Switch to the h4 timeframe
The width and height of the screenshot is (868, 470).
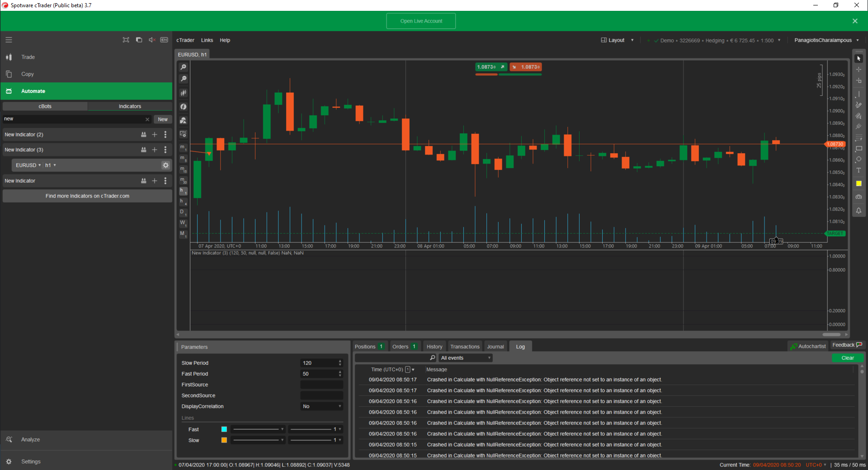click(183, 202)
